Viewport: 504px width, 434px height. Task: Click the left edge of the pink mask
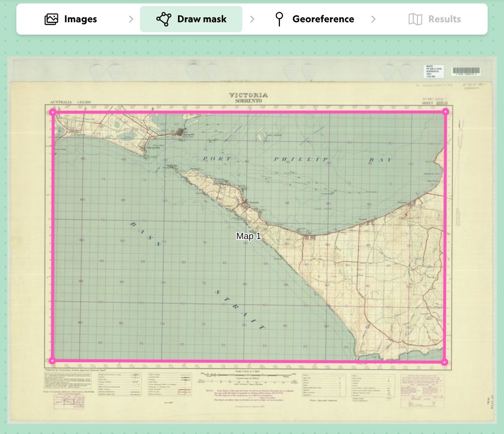click(52, 237)
